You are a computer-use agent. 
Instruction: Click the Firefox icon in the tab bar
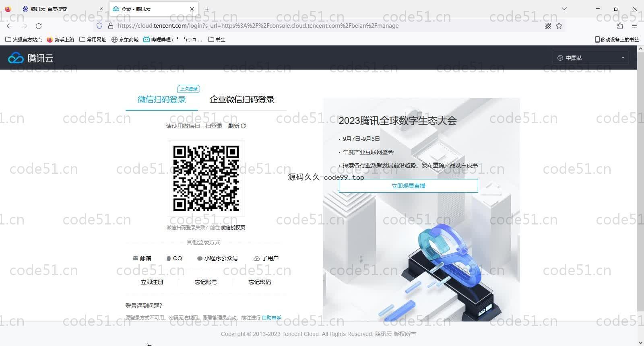point(8,9)
